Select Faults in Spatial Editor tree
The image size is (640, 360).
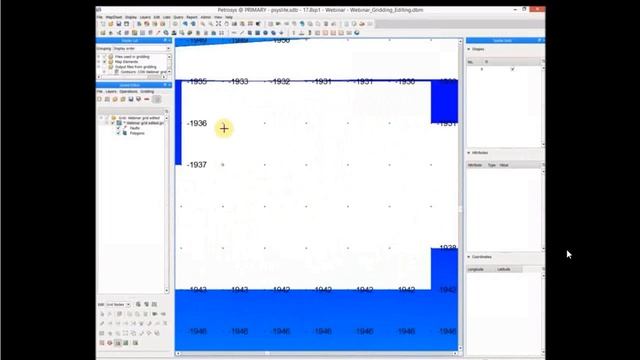(x=135, y=128)
